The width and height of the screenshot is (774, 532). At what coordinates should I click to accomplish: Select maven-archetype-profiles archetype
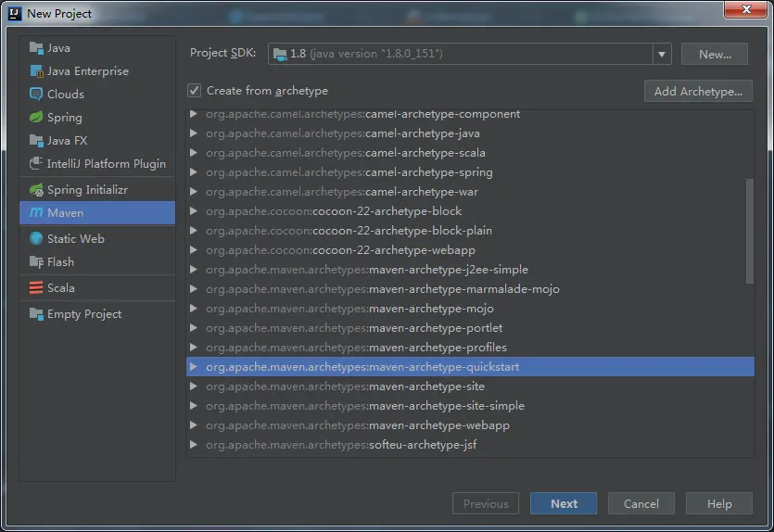click(x=470, y=348)
